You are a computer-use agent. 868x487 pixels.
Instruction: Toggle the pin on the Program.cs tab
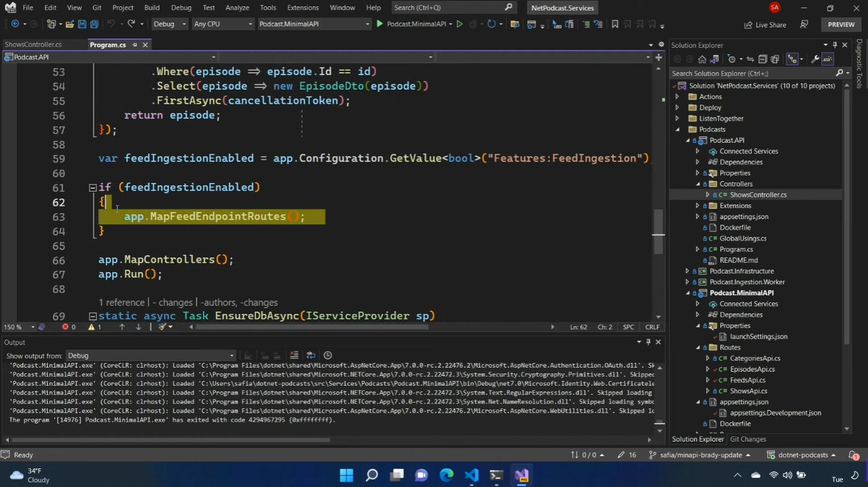pos(134,45)
